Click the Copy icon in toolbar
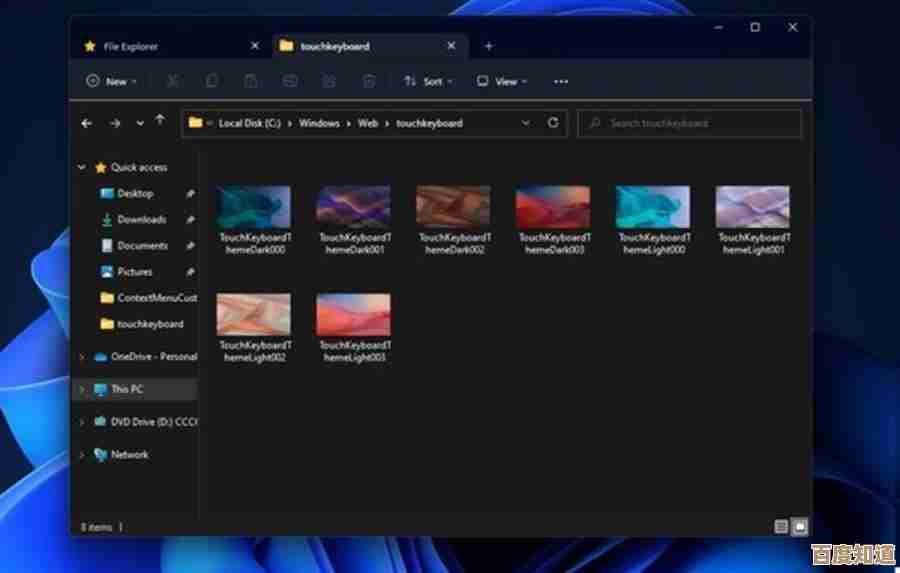This screenshot has width=900, height=573. click(211, 81)
